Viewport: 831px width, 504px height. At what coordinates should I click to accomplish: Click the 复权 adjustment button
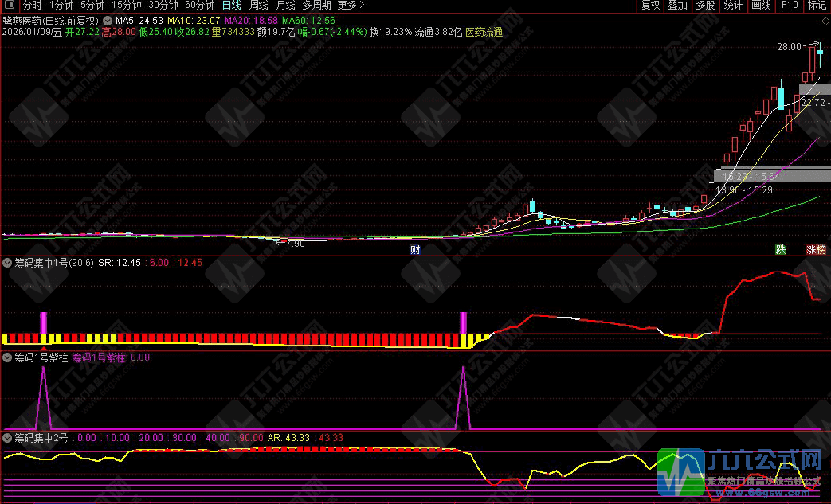pos(650,5)
